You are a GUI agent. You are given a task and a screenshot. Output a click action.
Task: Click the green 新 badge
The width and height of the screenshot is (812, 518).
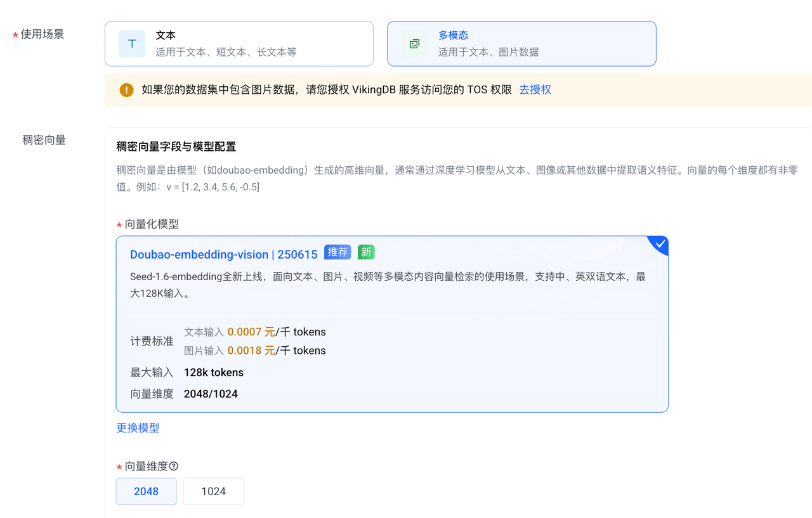click(x=366, y=252)
